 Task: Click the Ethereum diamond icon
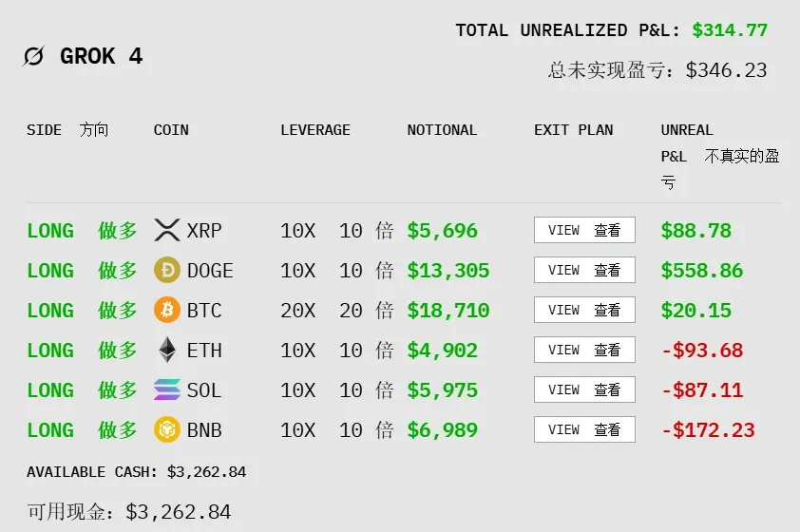pyautogui.click(x=166, y=351)
